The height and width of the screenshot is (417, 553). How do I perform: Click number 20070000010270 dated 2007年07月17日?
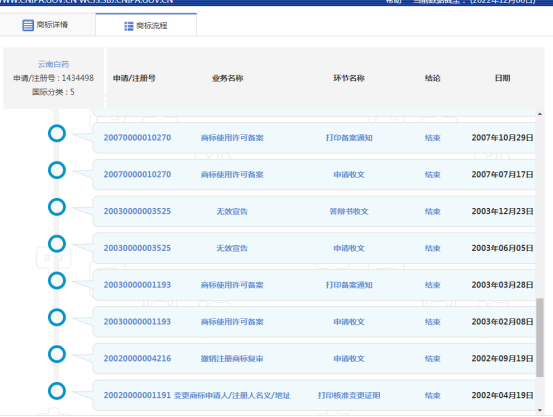[137, 174]
